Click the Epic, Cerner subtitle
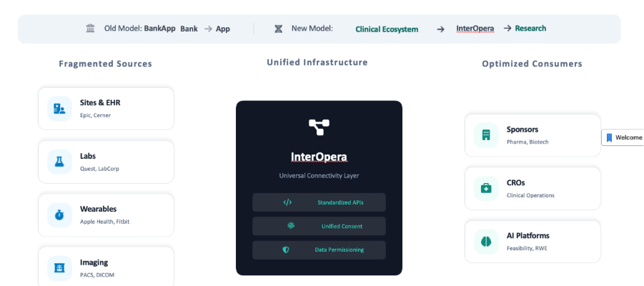Screen dimensions: 644x286 [x=95, y=115]
